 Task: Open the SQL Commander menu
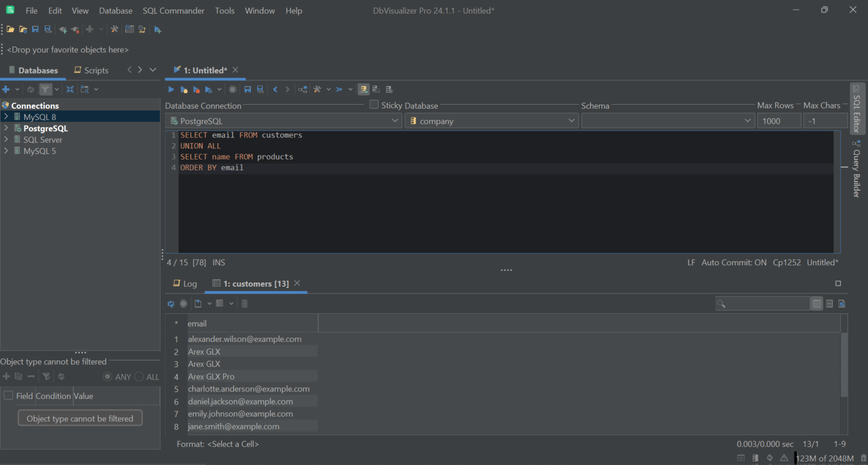tap(173, 10)
